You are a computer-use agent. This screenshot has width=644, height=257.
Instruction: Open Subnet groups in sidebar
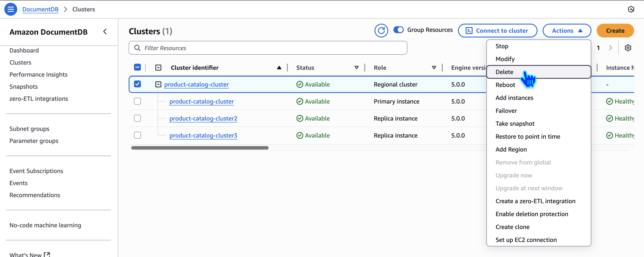[x=29, y=129]
